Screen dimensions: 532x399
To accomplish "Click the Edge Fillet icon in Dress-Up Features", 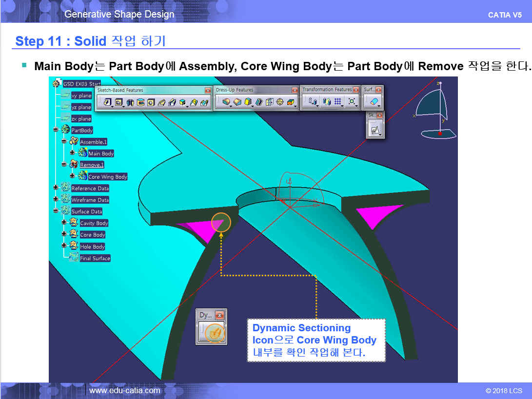I will pos(226,102).
